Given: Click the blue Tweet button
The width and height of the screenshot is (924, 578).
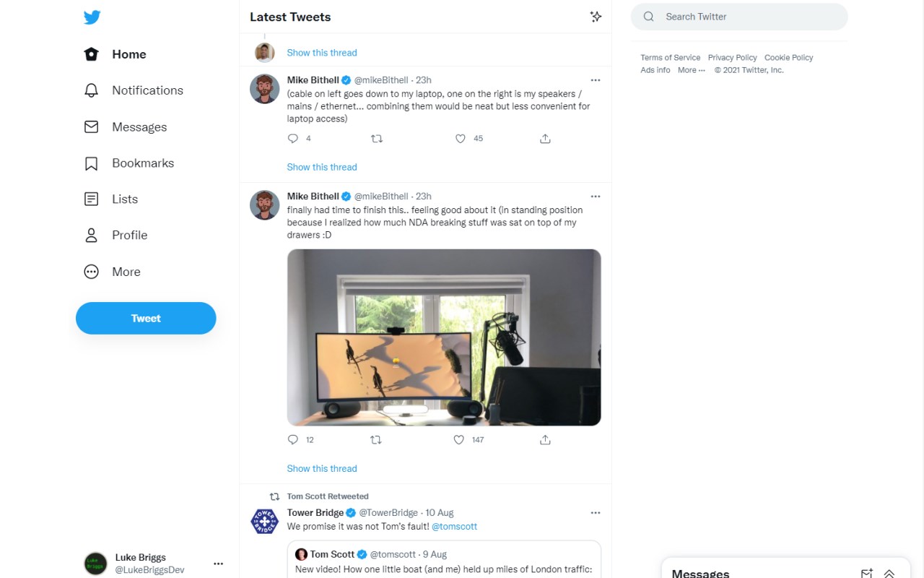Looking at the screenshot, I should click(x=146, y=318).
